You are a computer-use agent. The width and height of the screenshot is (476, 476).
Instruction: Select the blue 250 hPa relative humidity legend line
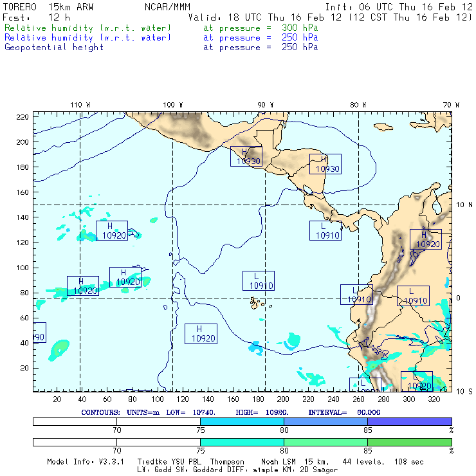coord(88,38)
